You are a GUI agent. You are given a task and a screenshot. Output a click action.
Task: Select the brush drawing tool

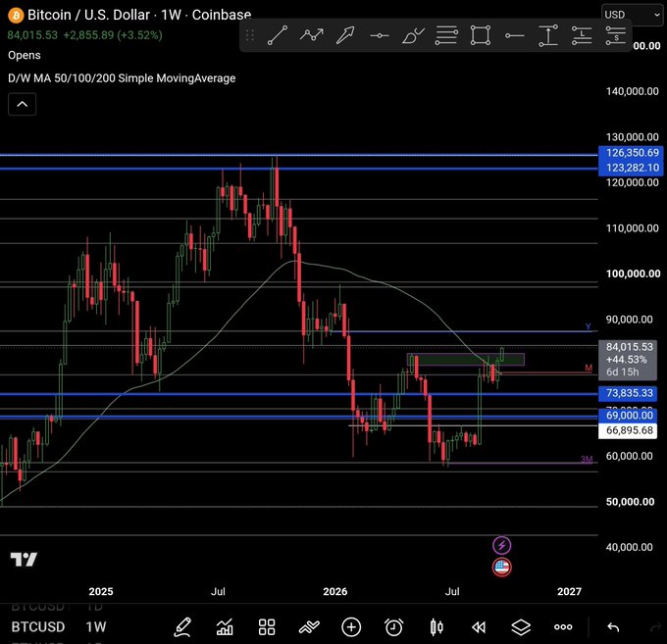413,35
